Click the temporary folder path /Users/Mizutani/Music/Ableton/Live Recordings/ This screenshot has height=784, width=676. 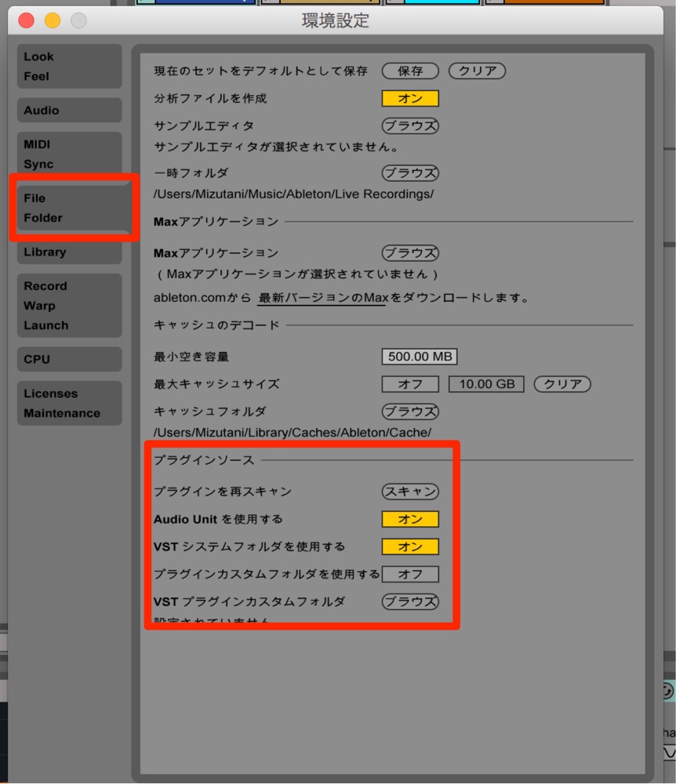(x=293, y=194)
